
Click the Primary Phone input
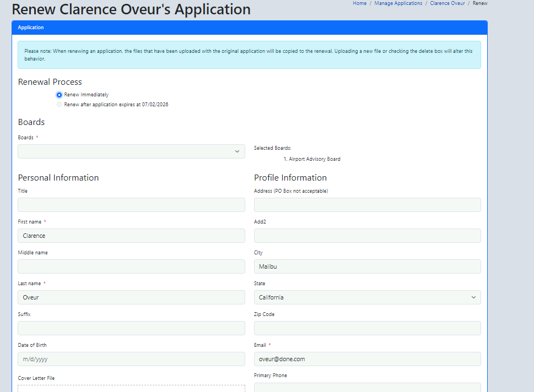tap(367, 387)
